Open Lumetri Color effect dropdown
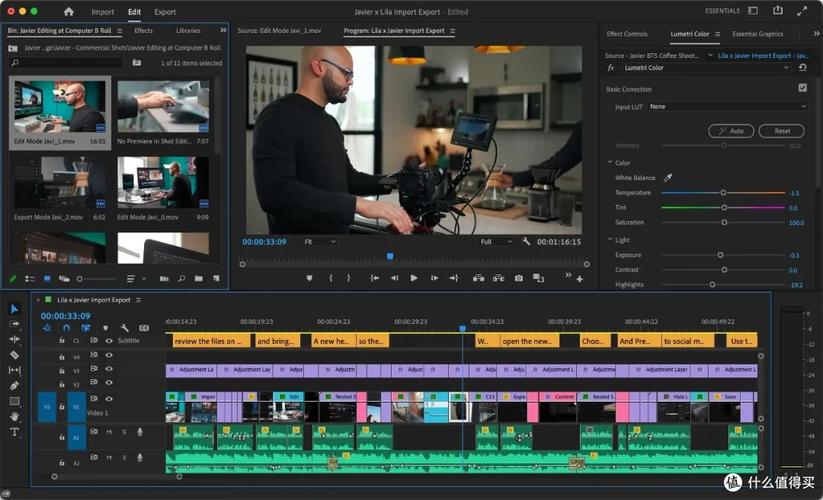 click(706, 68)
